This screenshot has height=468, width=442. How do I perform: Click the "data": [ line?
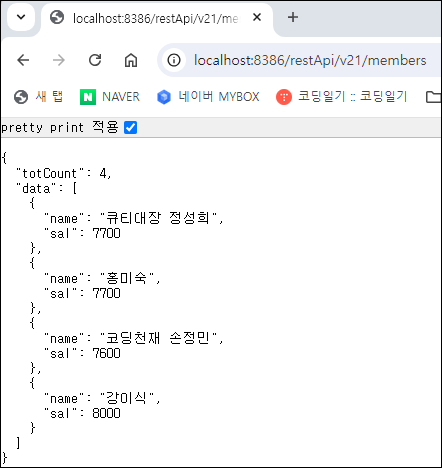point(47,188)
